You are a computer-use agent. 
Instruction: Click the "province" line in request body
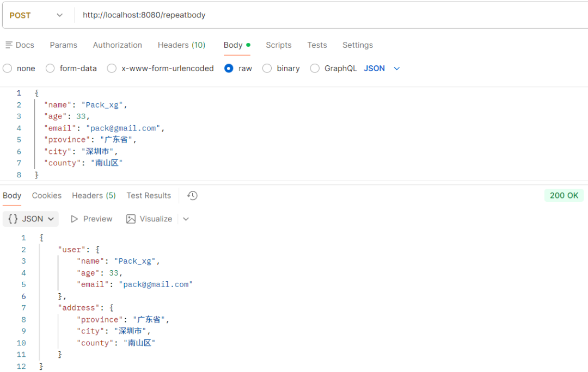[90, 140]
